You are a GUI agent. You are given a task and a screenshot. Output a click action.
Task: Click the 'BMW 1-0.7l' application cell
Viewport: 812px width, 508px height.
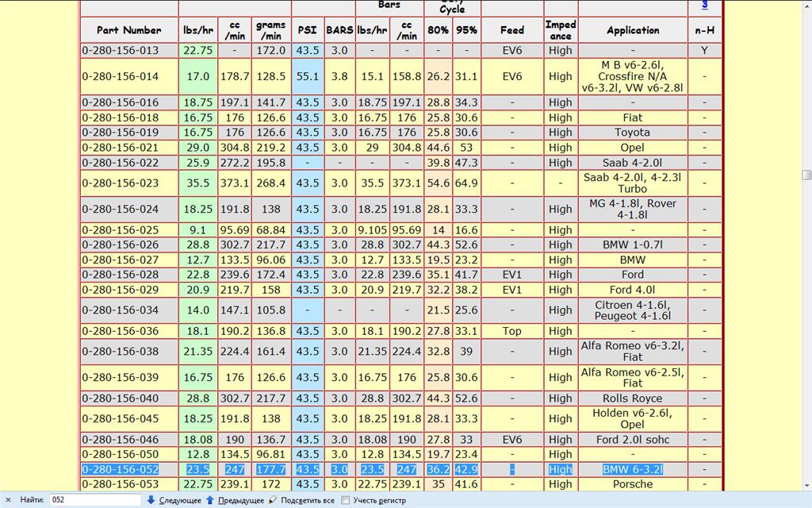point(633,244)
